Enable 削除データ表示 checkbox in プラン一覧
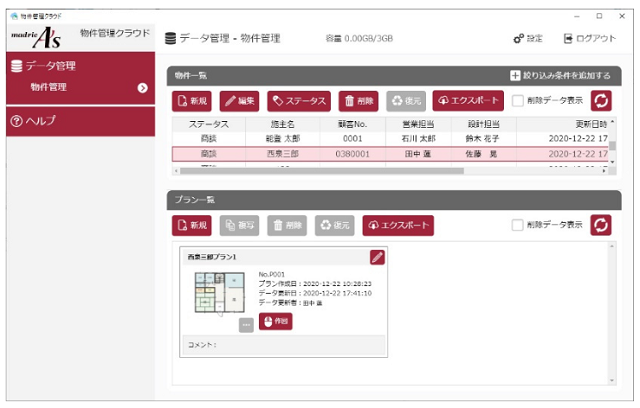Screen dimensions: 640x408 517,225
